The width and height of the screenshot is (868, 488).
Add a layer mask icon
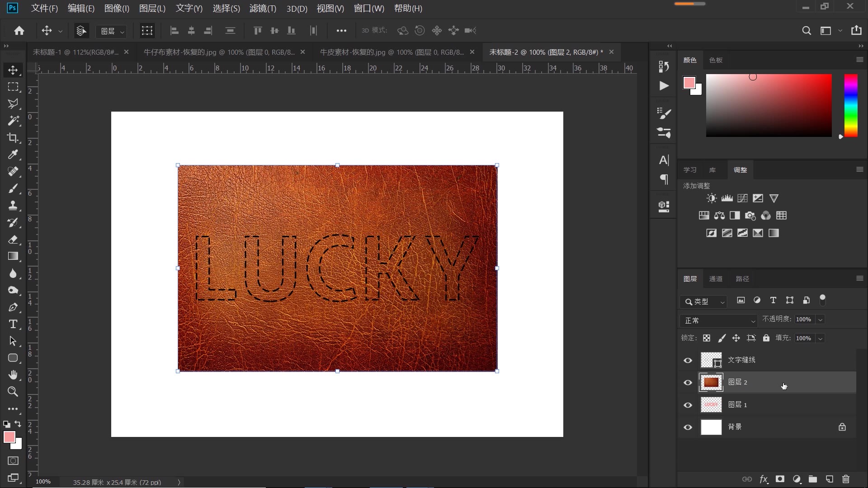(x=780, y=479)
